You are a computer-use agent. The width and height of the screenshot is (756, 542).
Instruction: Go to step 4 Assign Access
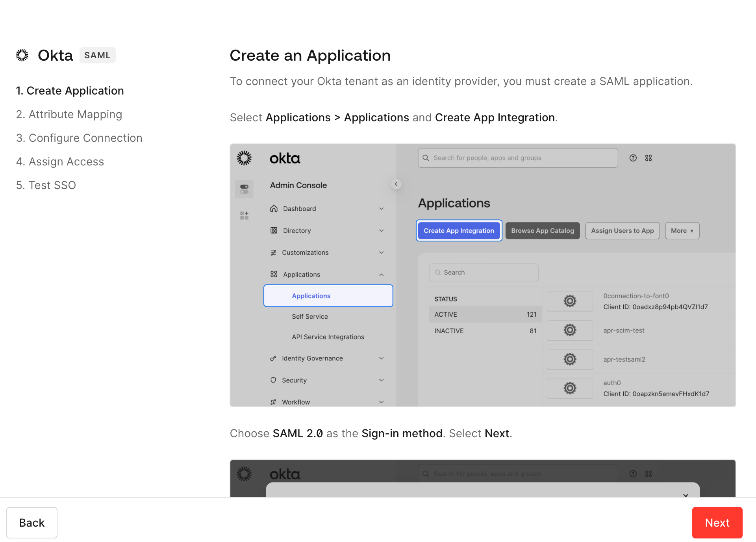[60, 161]
